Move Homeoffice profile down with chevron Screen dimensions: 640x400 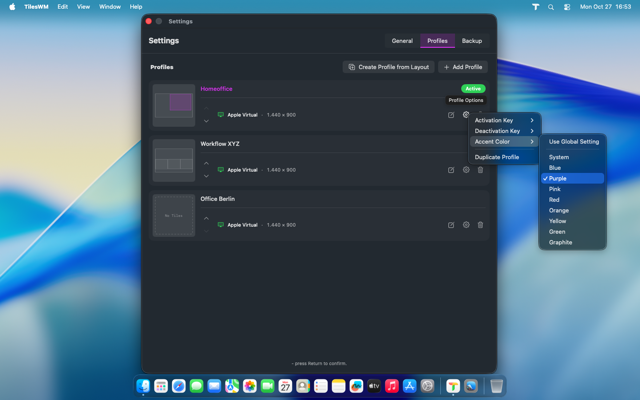(x=207, y=121)
